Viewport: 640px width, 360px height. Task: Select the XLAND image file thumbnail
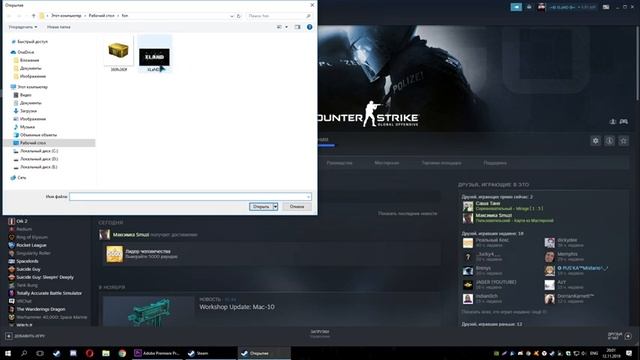(x=154, y=57)
